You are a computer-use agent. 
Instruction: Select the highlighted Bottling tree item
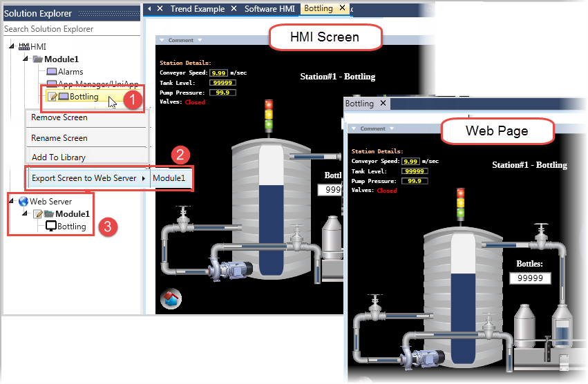coord(84,97)
